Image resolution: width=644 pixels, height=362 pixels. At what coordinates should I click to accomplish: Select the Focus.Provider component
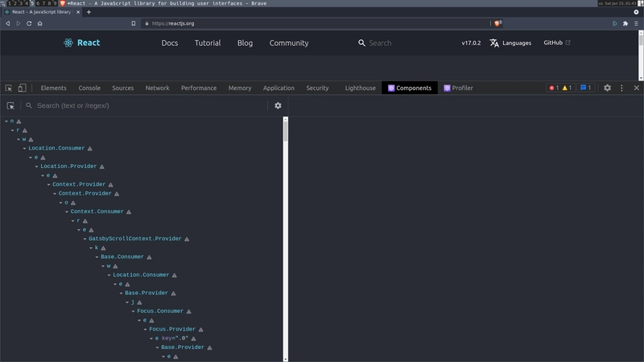[172, 329]
